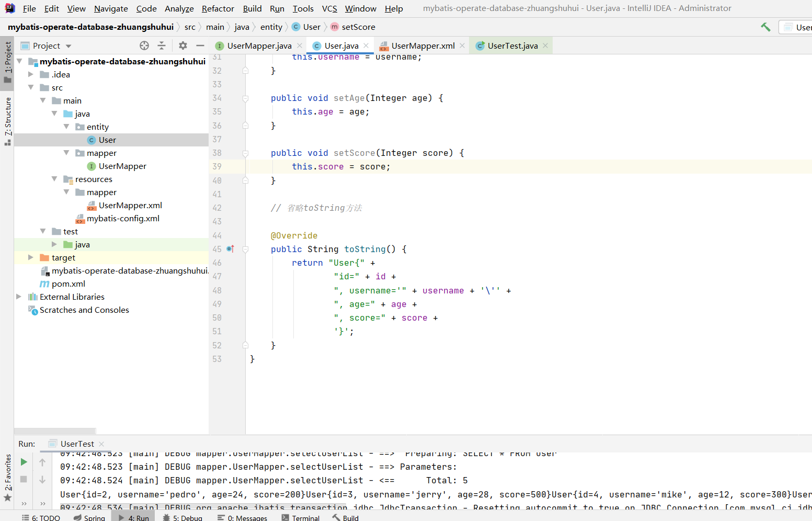The height and width of the screenshot is (521, 812).
Task: Collapse the resources folder in tree
Action: coord(54,179)
